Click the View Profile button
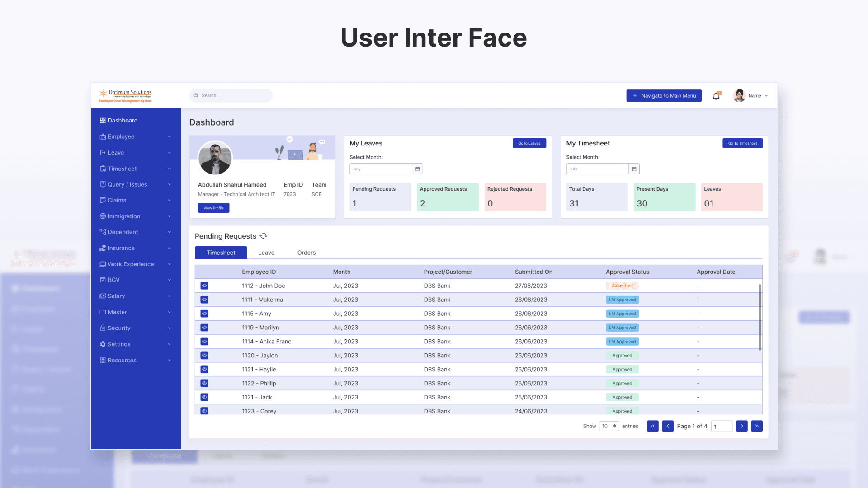Image resolution: width=868 pixels, height=488 pixels. coord(213,208)
